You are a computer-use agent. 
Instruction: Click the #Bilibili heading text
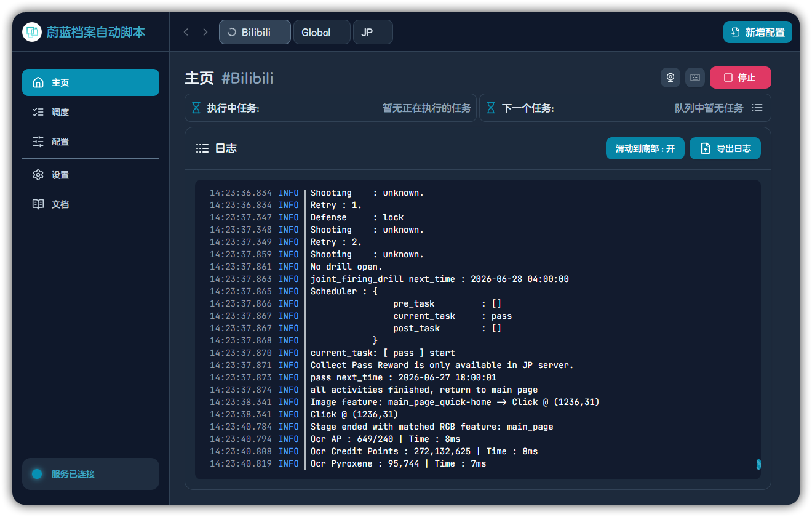pyautogui.click(x=247, y=78)
